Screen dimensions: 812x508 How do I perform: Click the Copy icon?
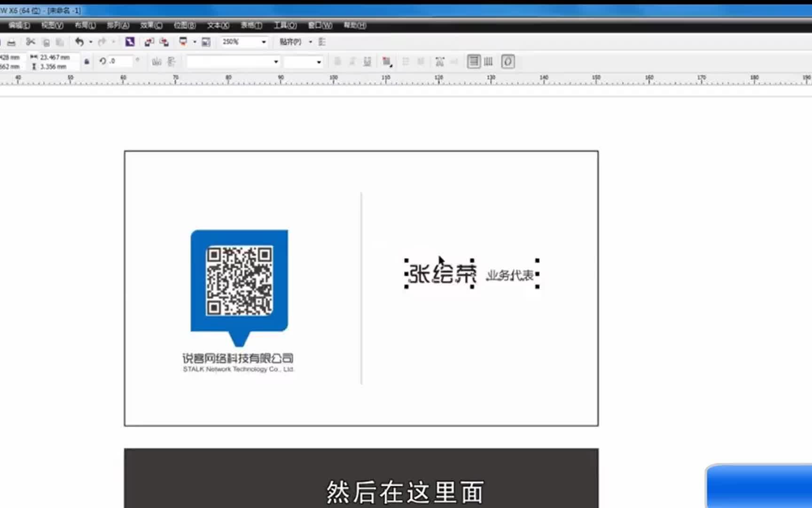(x=46, y=42)
